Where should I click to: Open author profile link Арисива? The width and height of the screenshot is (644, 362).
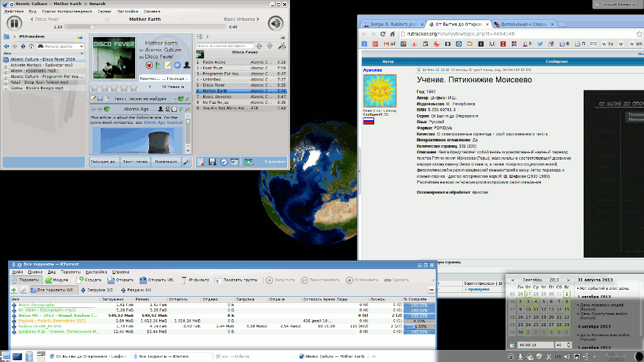tap(372, 70)
